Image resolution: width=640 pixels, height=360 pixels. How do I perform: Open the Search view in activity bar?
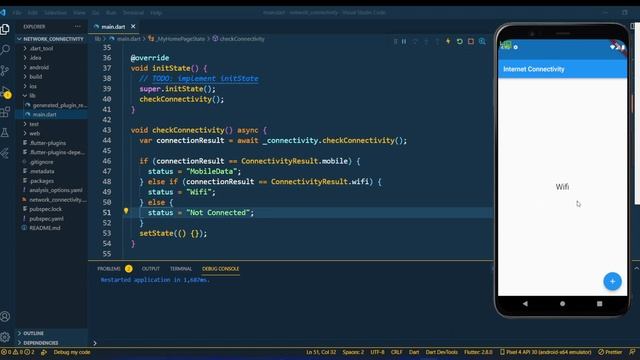5,50
